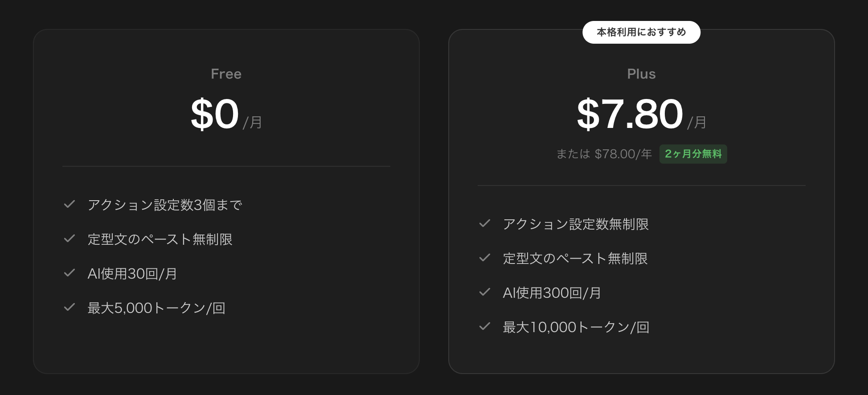Click the $7.80 price label

point(630,114)
